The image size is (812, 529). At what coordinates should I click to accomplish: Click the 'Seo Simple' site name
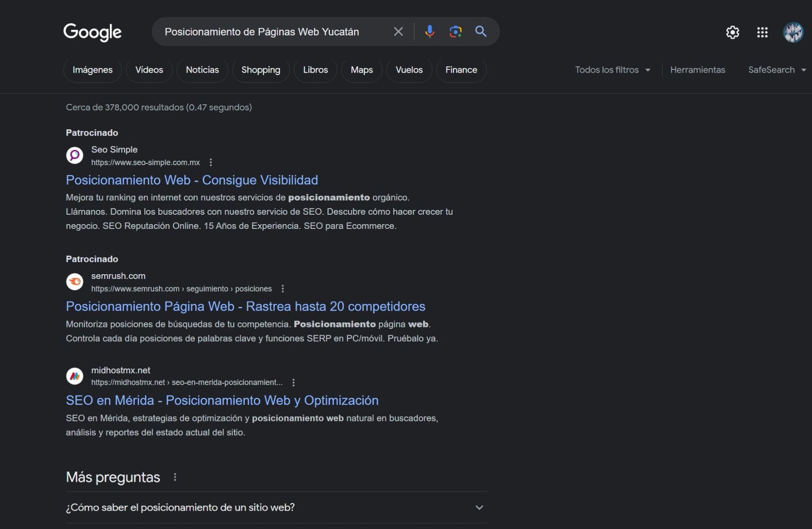coord(114,150)
